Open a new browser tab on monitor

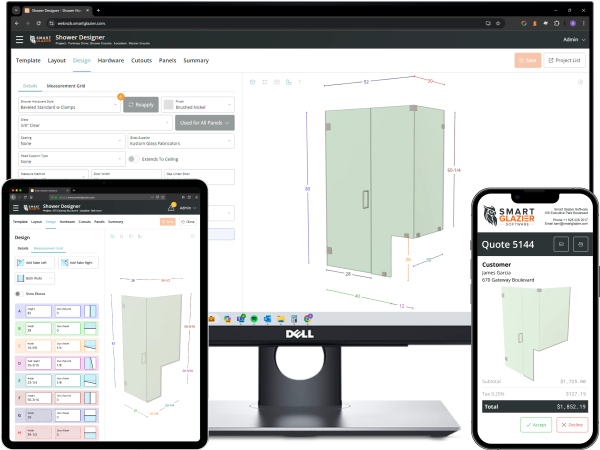tap(98, 10)
